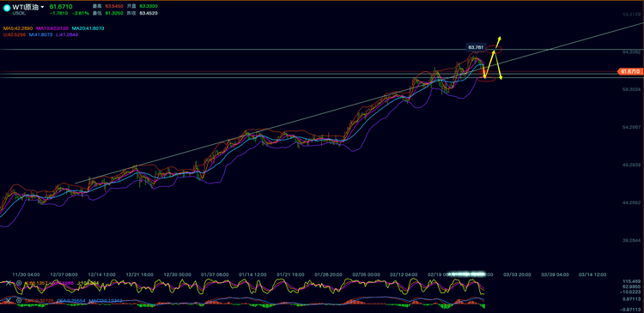Click the 54.2987 price axis label
Image resolution: width=644 pixels, height=313 pixels.
coord(631,127)
